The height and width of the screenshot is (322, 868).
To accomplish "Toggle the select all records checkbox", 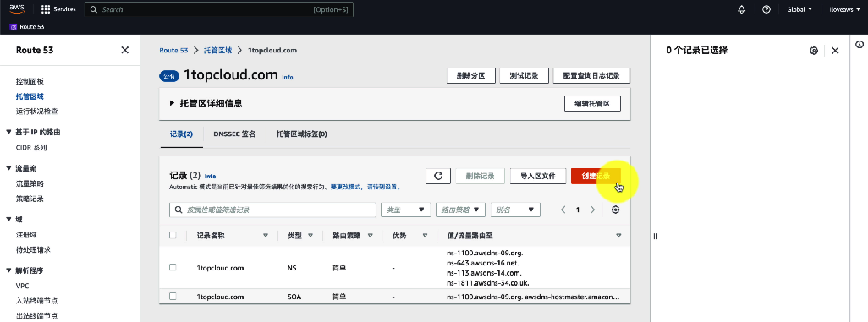I will 173,235.
